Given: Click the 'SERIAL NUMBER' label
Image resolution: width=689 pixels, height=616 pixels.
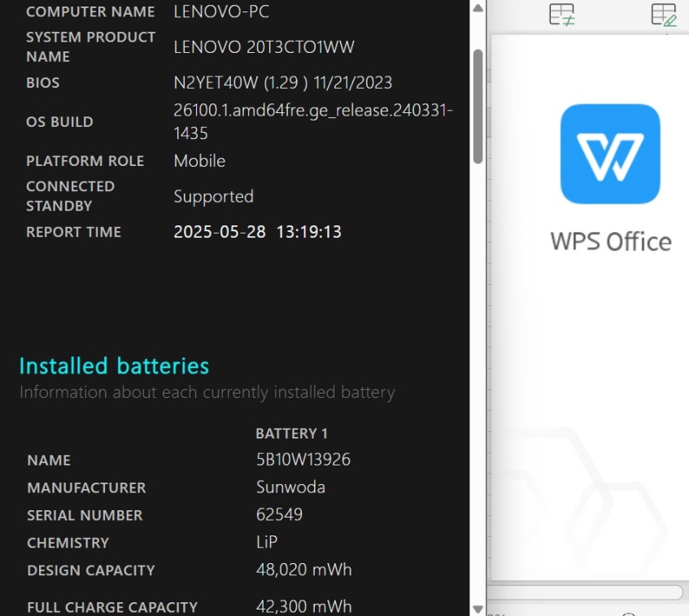Looking at the screenshot, I should pos(85,515).
